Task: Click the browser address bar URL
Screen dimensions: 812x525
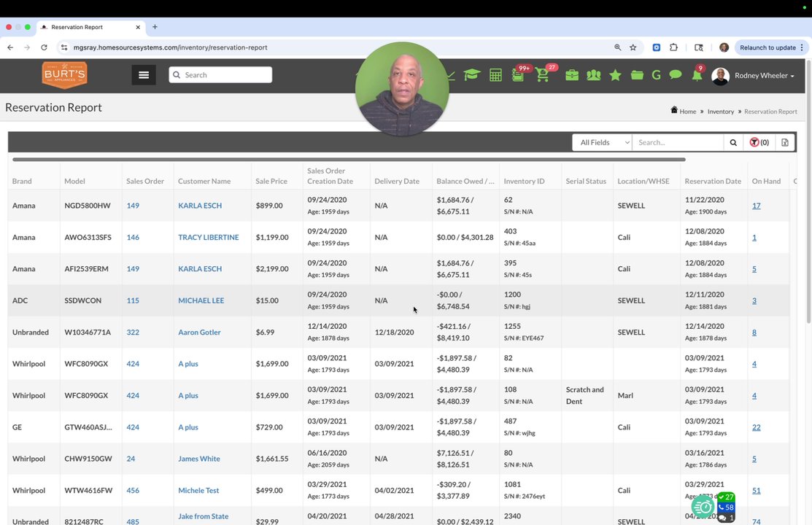Action: point(171,47)
